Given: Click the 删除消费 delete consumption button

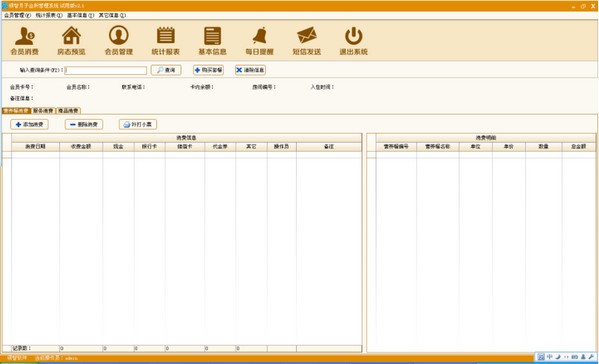Looking at the screenshot, I should [x=84, y=125].
